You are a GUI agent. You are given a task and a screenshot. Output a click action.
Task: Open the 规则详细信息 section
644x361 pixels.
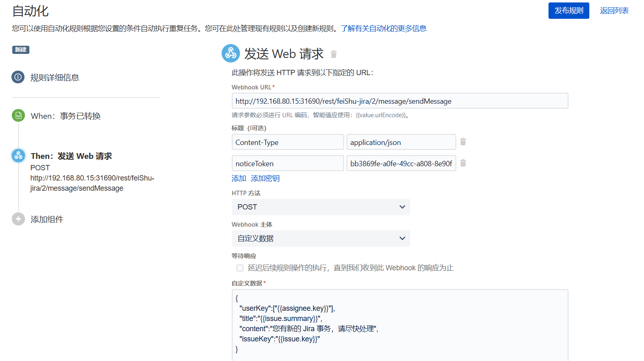click(x=55, y=78)
